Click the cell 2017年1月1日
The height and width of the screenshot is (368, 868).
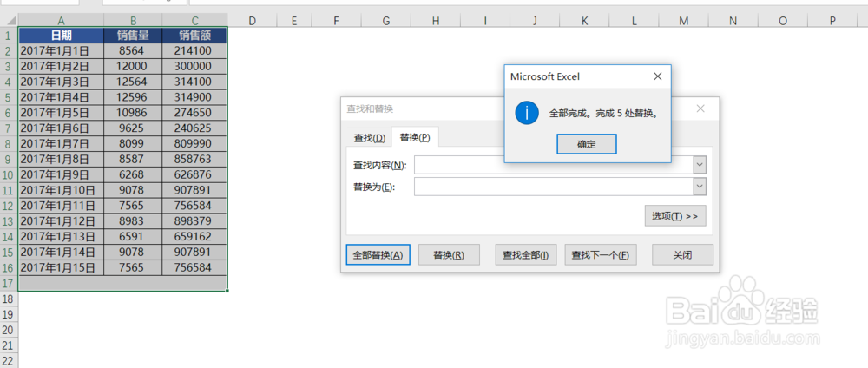[61, 51]
